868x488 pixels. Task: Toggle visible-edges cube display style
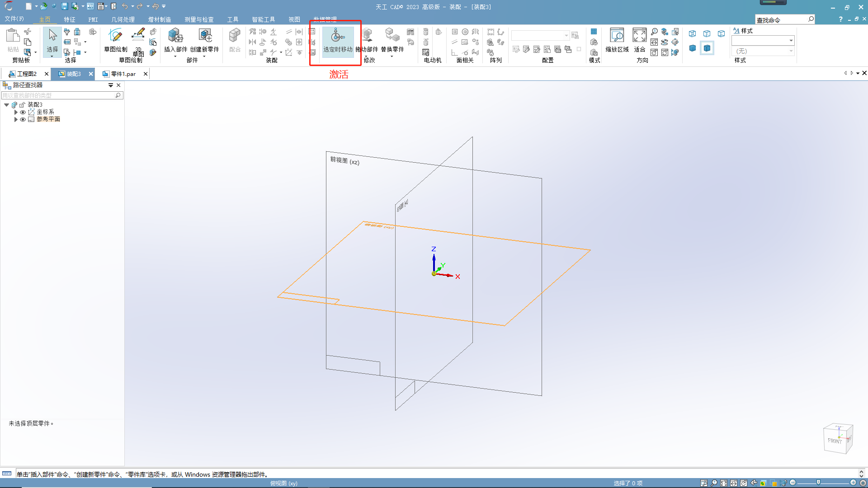[x=722, y=34]
